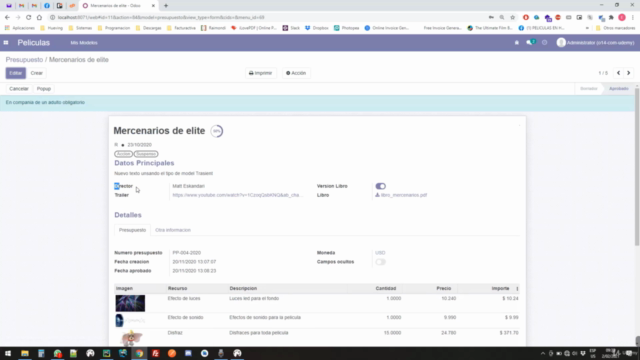The width and height of the screenshot is (640, 360).
Task: Click the Suspenso category tag
Action: (x=146, y=154)
